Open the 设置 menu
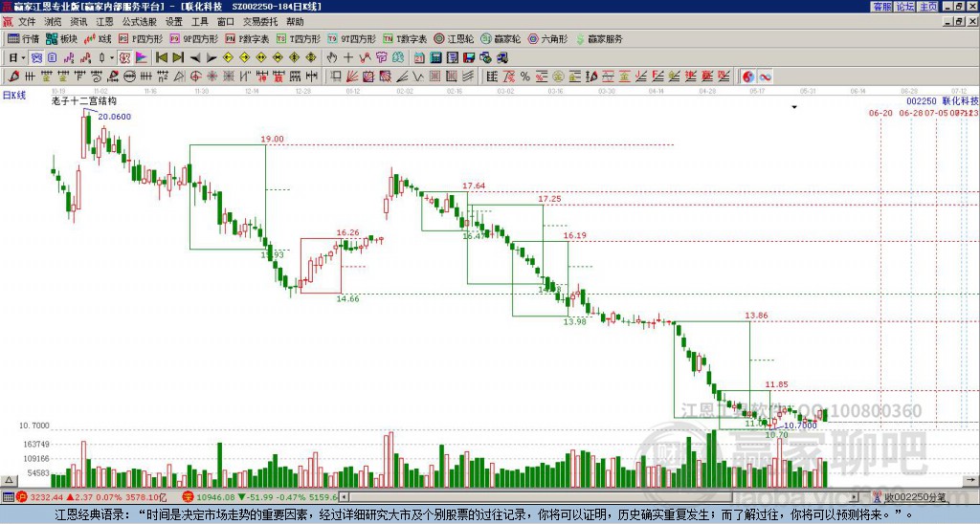 point(174,22)
